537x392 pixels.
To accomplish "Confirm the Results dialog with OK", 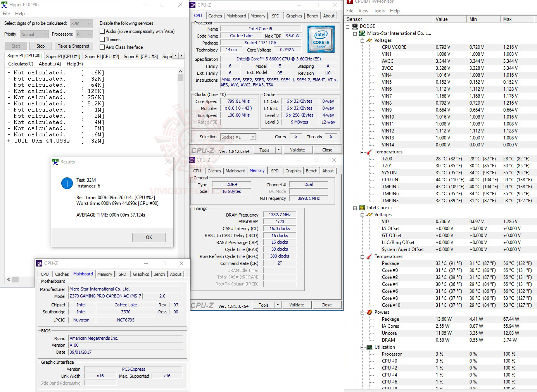I will click(149, 237).
